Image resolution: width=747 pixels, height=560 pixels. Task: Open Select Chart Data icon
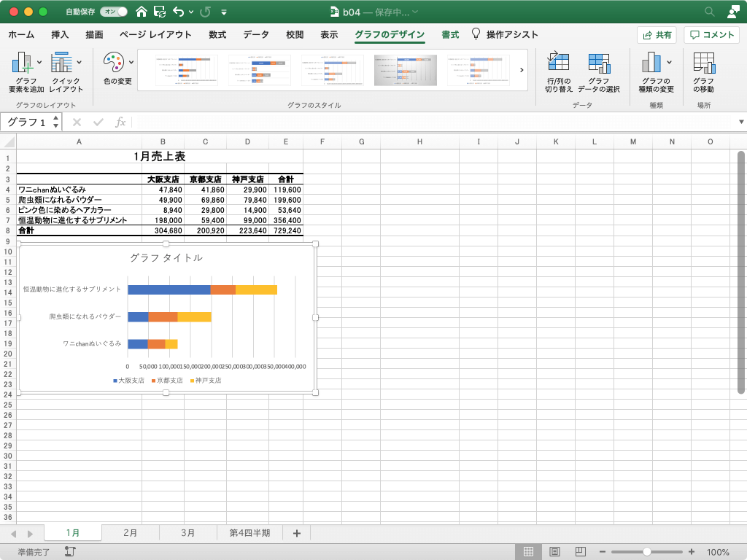tap(599, 63)
